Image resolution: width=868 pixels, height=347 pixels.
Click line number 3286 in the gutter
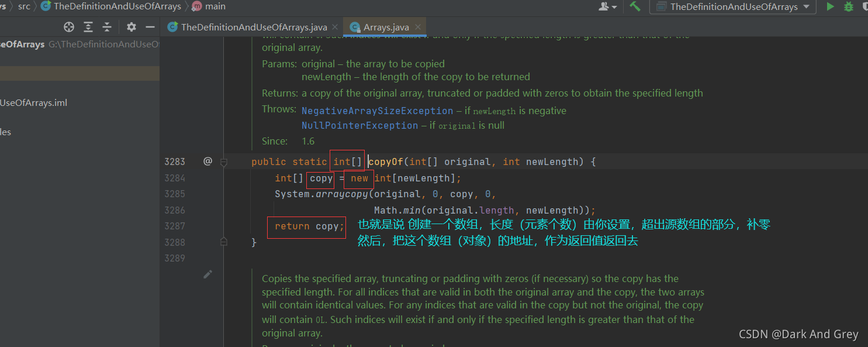point(175,210)
